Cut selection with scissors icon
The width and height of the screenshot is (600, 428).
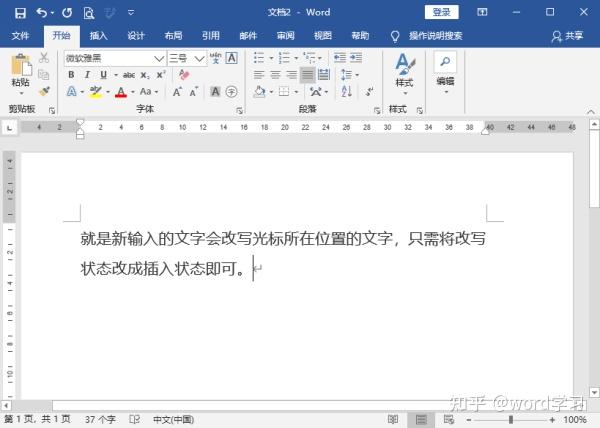tap(44, 58)
